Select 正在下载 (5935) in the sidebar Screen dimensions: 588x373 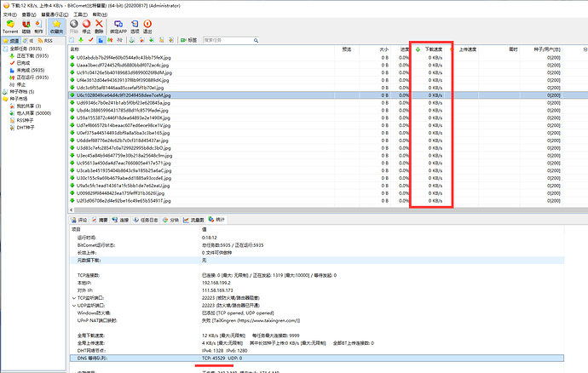32,56
